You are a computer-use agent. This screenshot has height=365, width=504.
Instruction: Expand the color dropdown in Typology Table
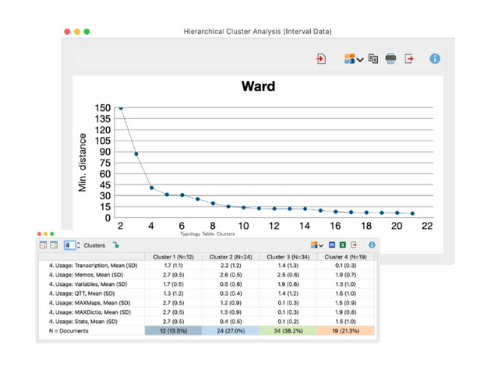coord(317,245)
